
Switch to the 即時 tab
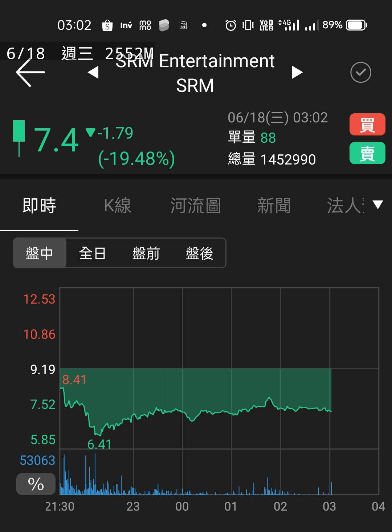click(x=39, y=206)
